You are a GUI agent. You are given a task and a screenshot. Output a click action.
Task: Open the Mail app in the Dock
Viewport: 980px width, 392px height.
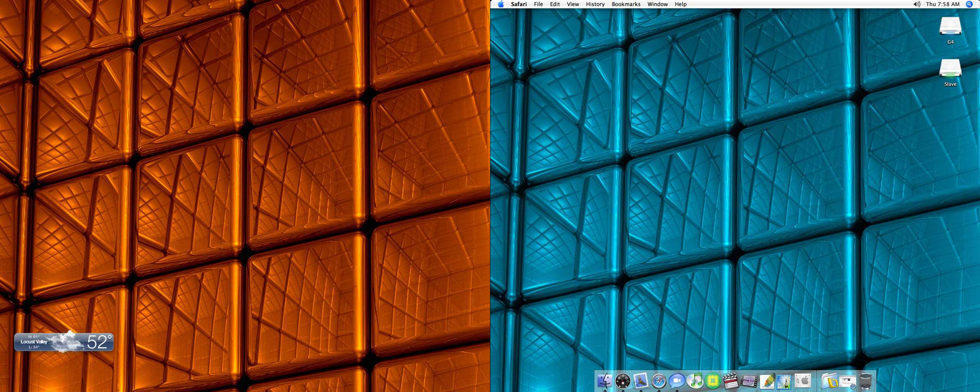[x=640, y=381]
